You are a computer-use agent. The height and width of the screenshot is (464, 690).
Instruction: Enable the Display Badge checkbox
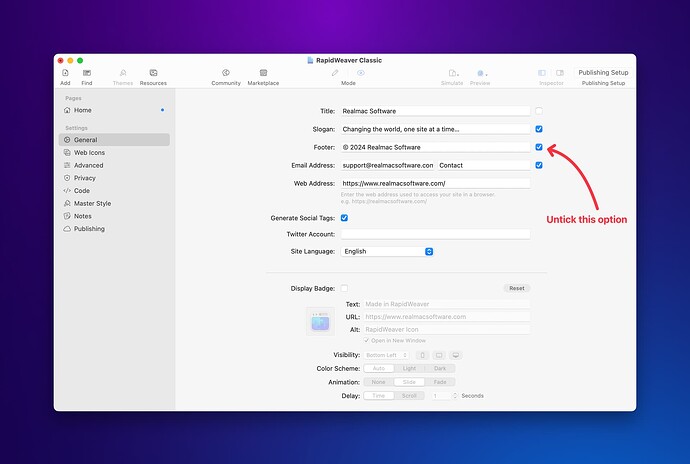pyautogui.click(x=344, y=288)
